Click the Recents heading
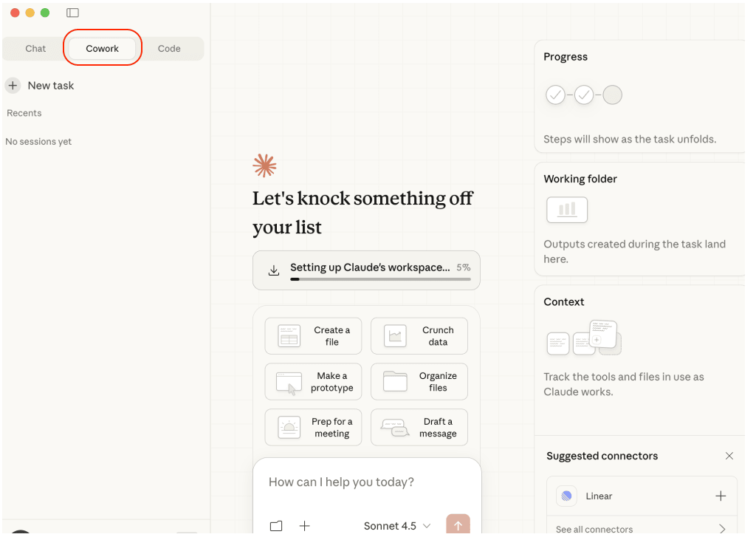 click(x=24, y=114)
